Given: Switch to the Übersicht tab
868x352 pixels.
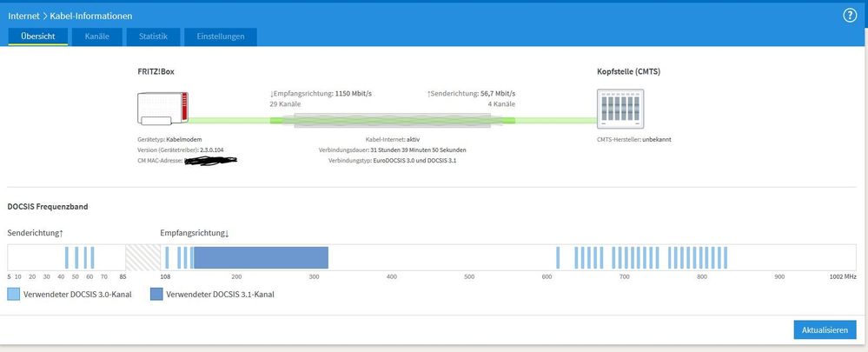Looking at the screenshot, I should coord(37,37).
